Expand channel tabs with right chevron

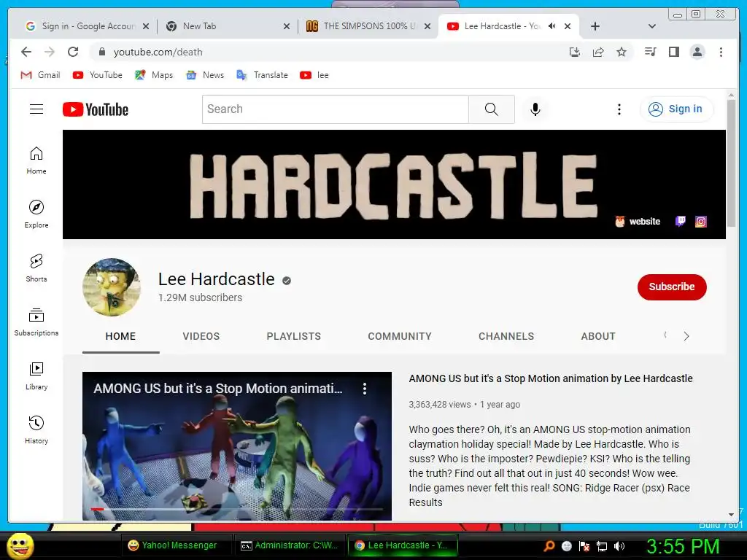point(686,336)
